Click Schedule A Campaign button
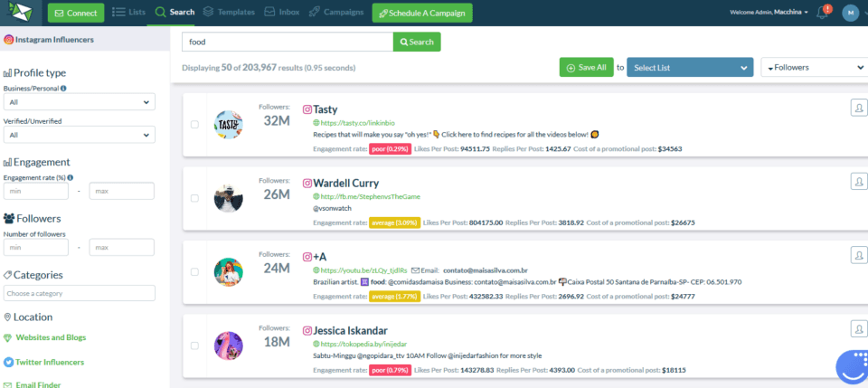This screenshot has width=868, height=388. pos(422,13)
